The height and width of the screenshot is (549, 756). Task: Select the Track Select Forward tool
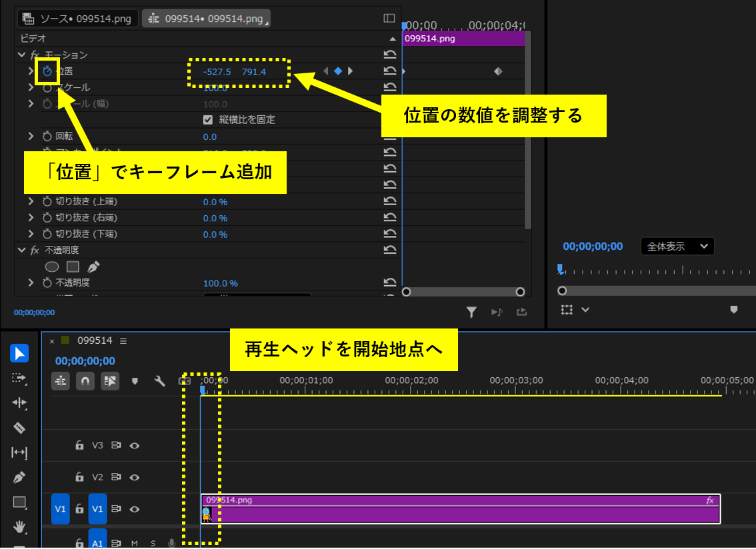(x=19, y=378)
